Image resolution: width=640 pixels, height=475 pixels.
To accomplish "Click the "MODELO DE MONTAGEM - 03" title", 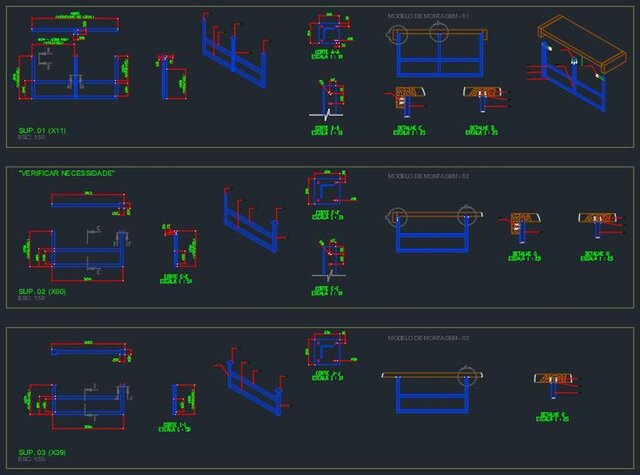I will (x=428, y=338).
